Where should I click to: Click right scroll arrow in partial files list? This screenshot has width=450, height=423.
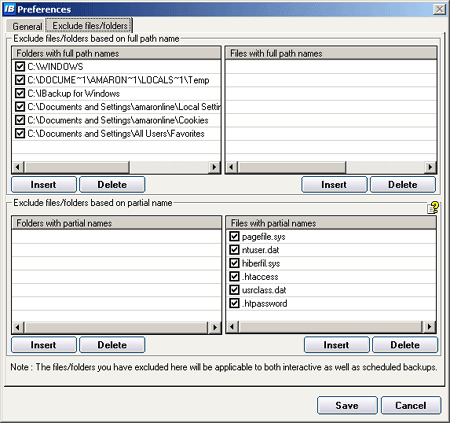(430, 327)
